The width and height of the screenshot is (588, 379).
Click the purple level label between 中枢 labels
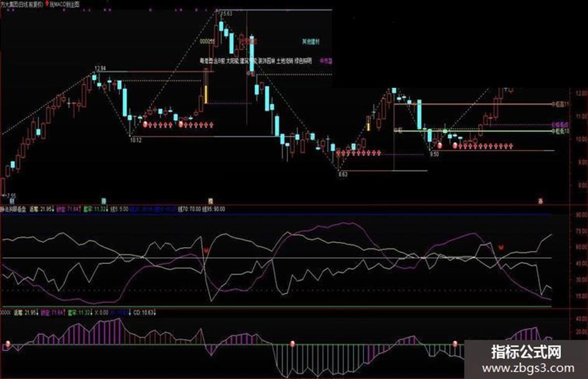click(560, 124)
